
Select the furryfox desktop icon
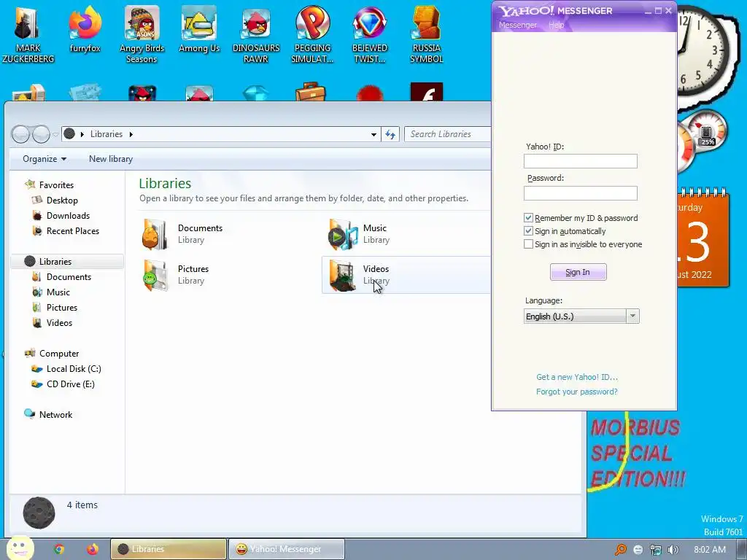pyautogui.click(x=85, y=29)
